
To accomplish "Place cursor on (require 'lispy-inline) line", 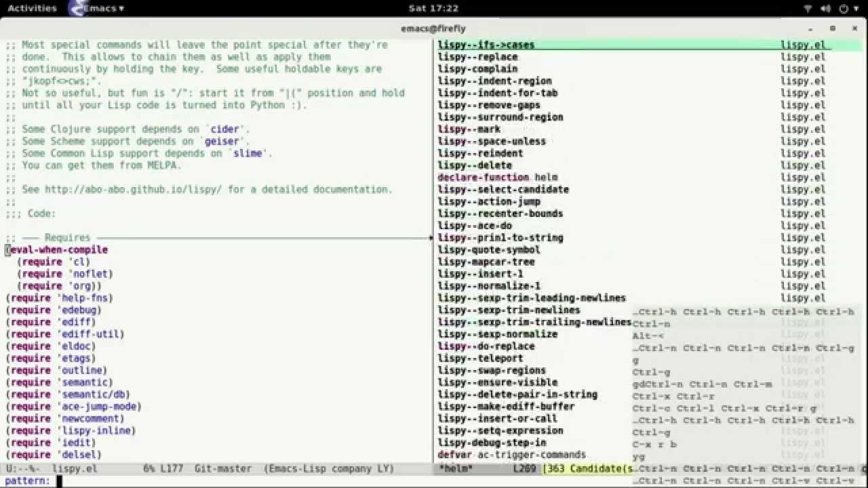I will pyautogui.click(x=71, y=431).
